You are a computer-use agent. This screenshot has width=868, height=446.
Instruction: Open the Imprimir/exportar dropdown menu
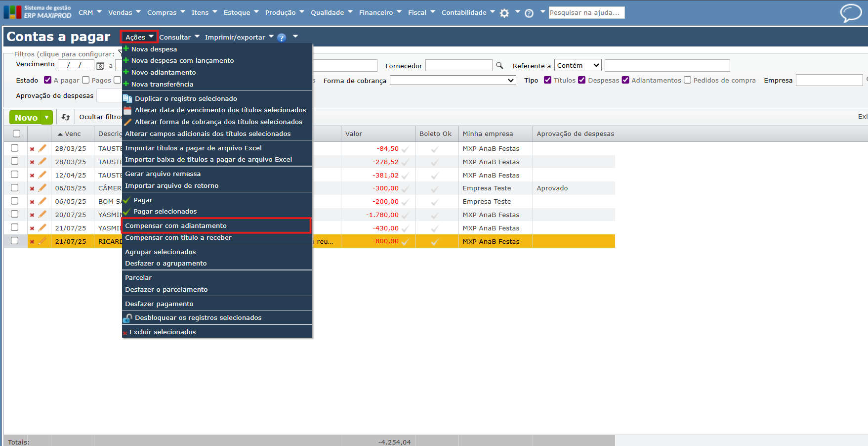240,37
